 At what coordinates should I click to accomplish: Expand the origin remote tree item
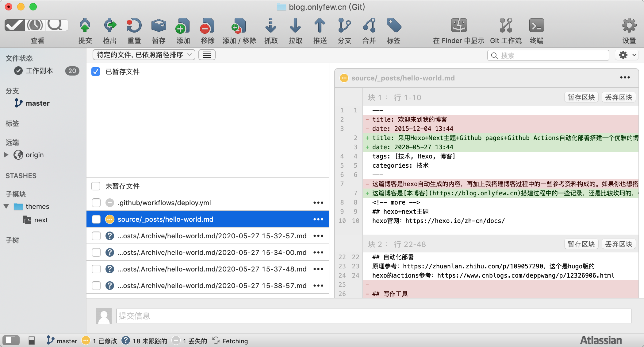[x=6, y=155]
